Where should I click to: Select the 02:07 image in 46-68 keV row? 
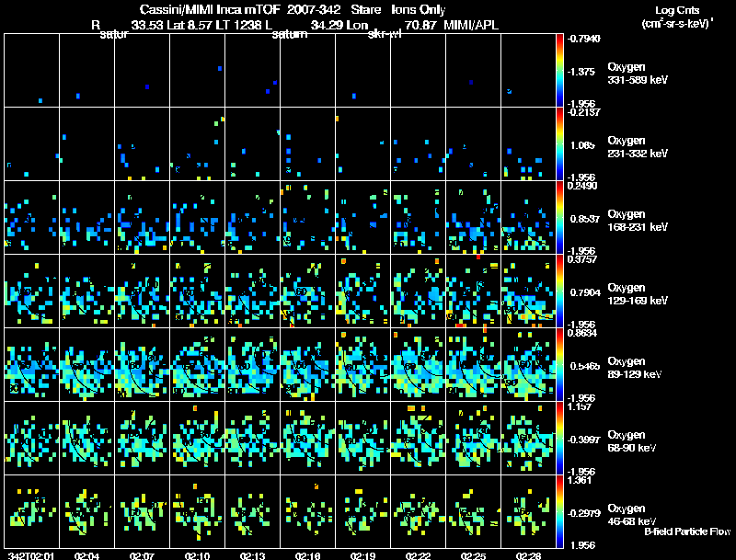coord(143,511)
